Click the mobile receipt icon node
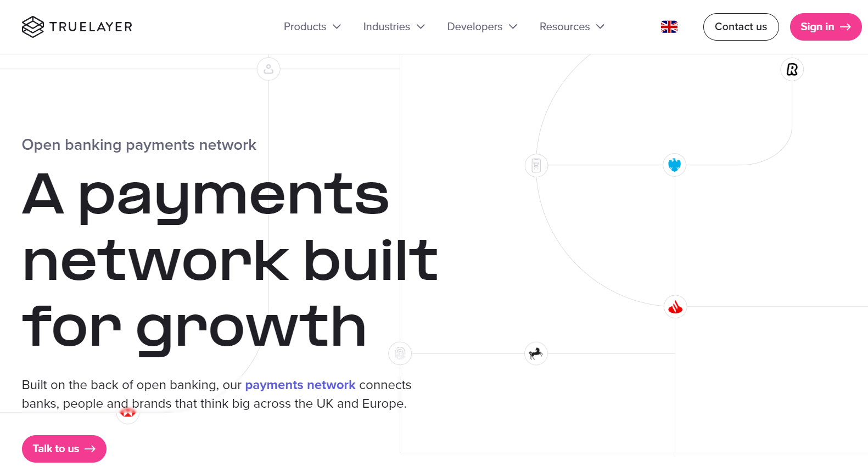 point(536,165)
